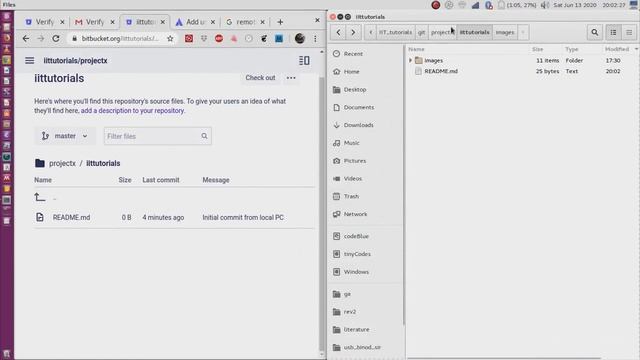Open the literature bookmark folder
The width and height of the screenshot is (640, 360).
pyautogui.click(x=356, y=329)
